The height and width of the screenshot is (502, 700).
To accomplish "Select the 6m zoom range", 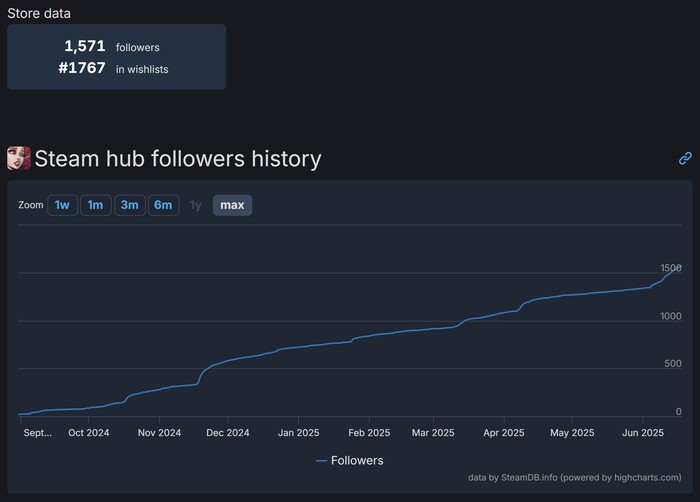I will pyautogui.click(x=163, y=205).
